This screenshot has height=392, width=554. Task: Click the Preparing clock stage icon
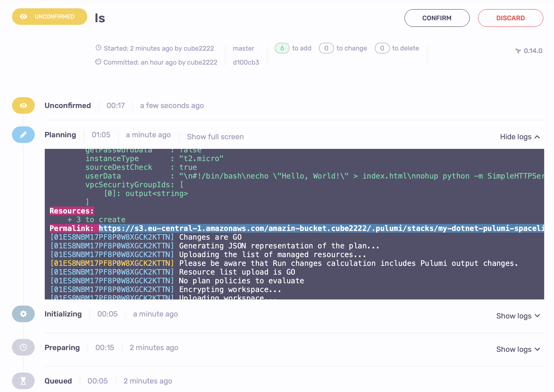pyautogui.click(x=23, y=347)
